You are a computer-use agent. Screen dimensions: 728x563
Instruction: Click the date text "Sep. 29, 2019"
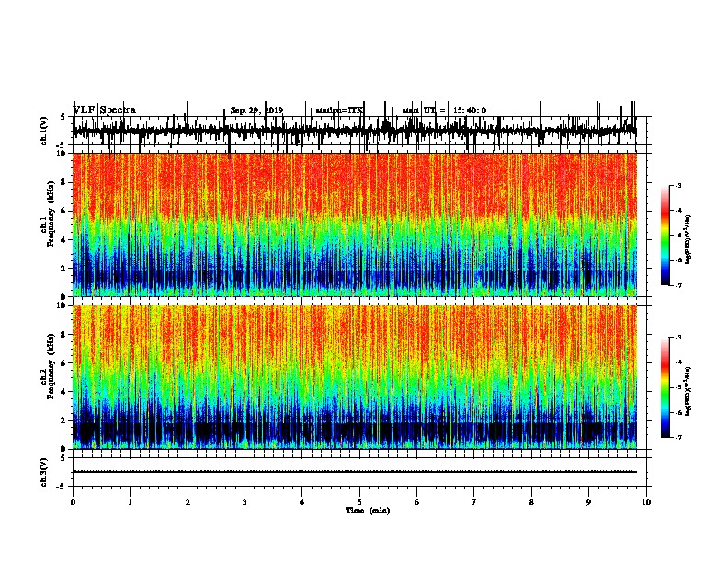click(256, 110)
